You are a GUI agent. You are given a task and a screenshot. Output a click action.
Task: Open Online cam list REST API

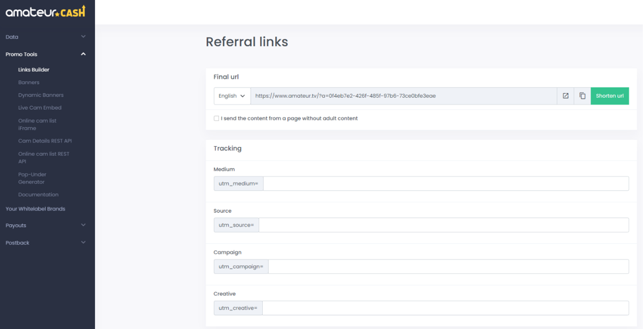(44, 158)
